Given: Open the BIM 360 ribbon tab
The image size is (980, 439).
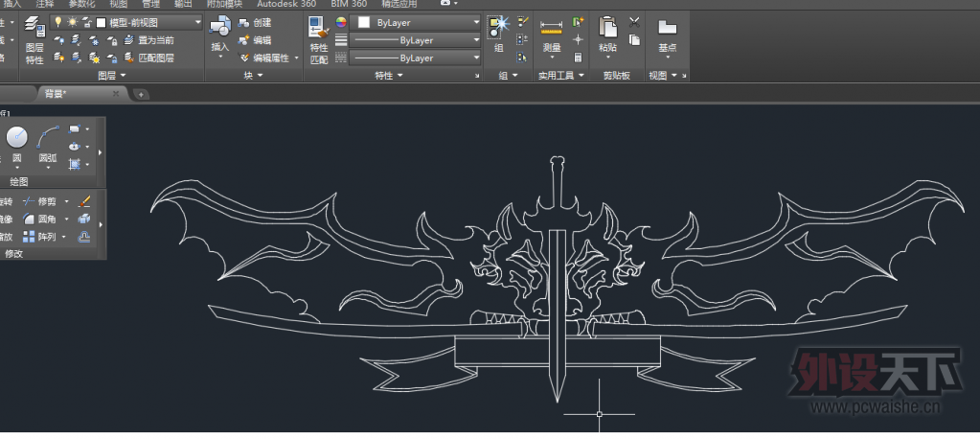Looking at the screenshot, I should [349, 4].
